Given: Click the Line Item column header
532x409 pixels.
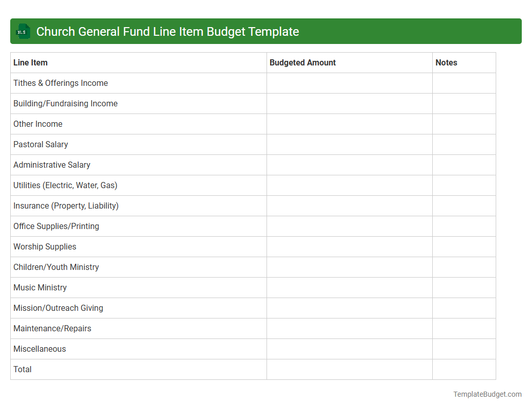Looking at the screenshot, I should click(30, 62).
